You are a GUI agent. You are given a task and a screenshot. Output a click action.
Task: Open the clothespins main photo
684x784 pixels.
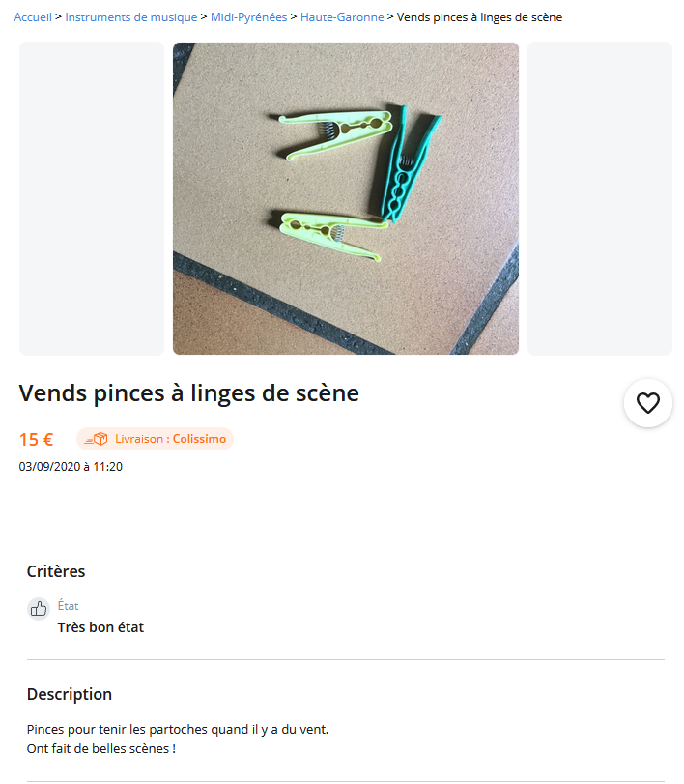[x=346, y=198]
